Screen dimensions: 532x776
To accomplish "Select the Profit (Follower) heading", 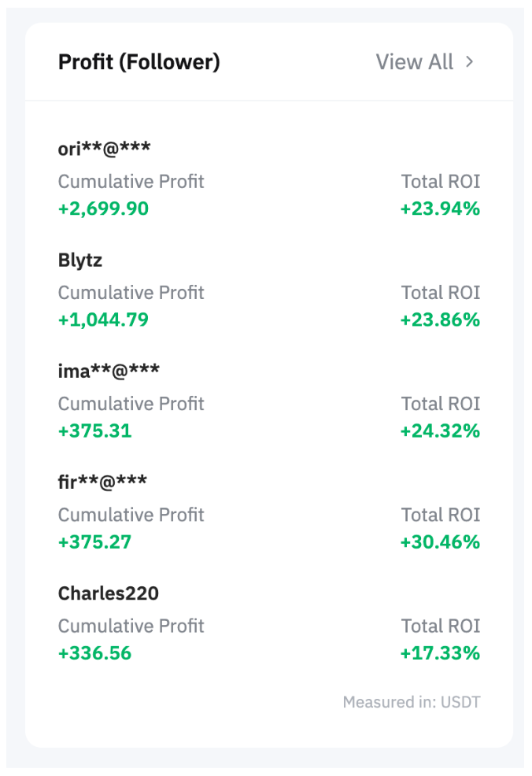I will (139, 62).
